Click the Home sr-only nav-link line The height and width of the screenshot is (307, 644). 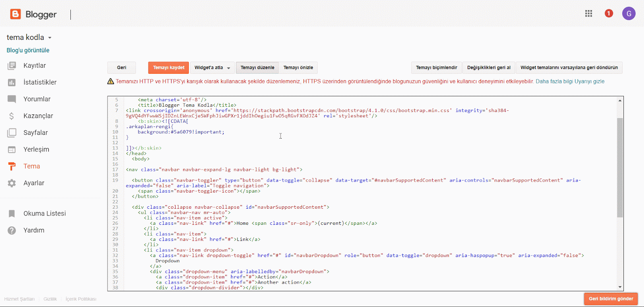click(264, 223)
